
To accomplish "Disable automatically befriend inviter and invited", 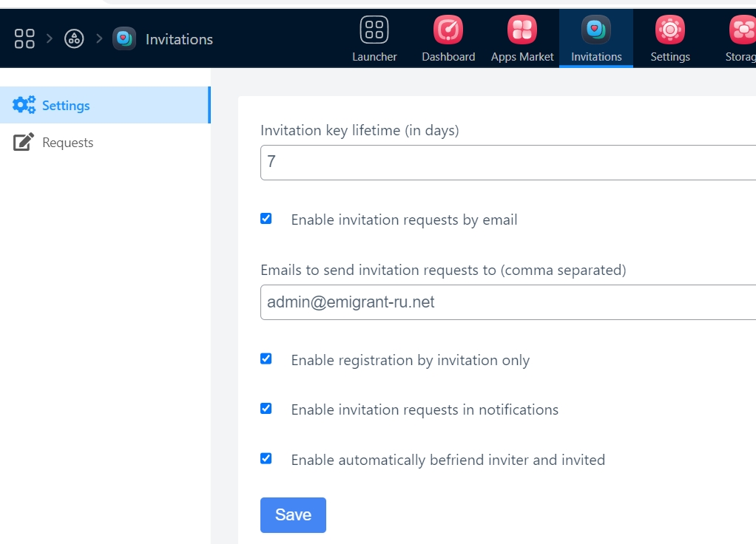I will click(x=266, y=459).
